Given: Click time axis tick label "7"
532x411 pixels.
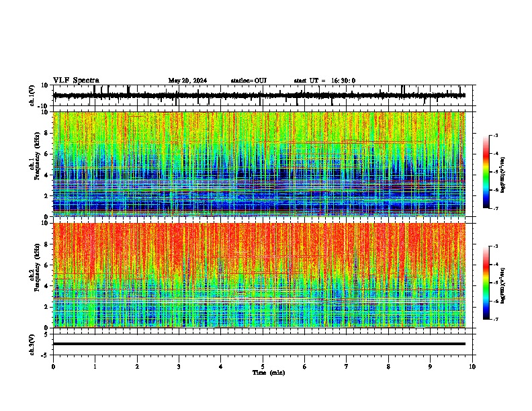Looking at the screenshot, I should (x=347, y=367).
